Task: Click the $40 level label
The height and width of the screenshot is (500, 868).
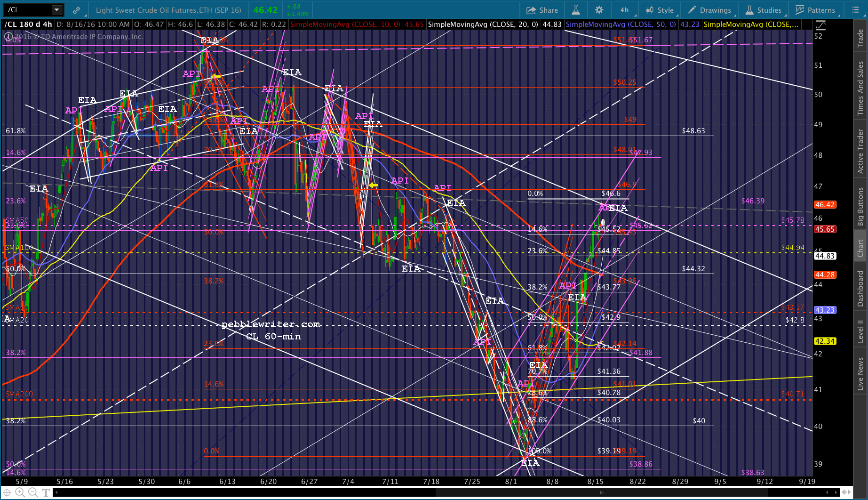Action: [699, 421]
